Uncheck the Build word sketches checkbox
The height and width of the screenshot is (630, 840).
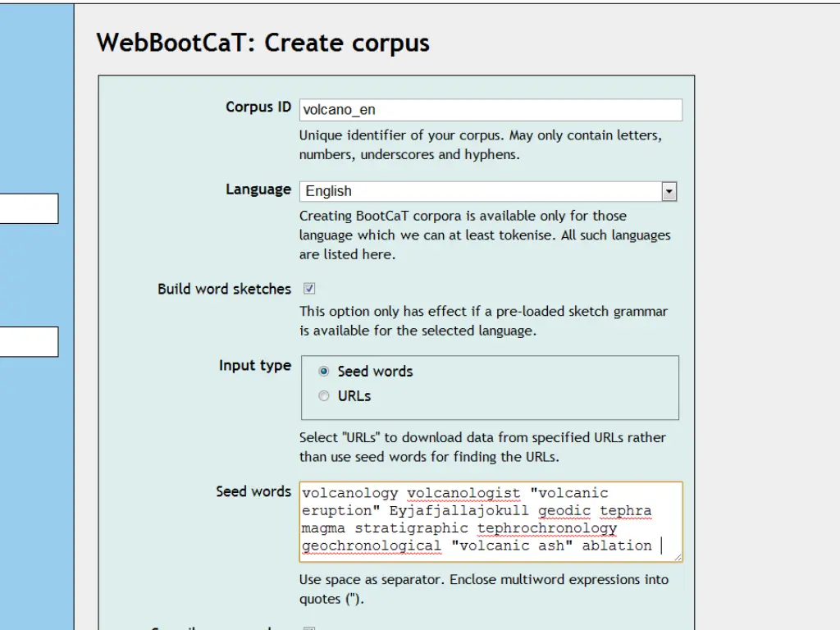309,289
